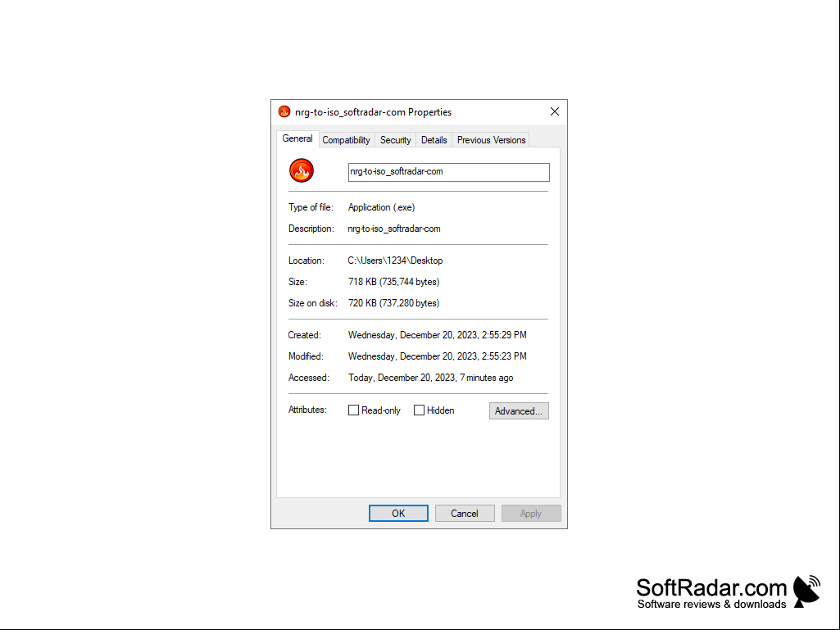Confirm with the OK button
This screenshot has width=840, height=630.
point(398,513)
